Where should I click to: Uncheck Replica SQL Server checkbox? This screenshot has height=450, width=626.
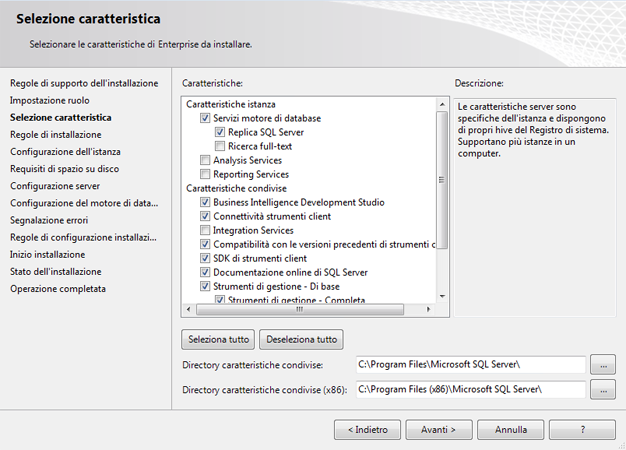[220, 132]
